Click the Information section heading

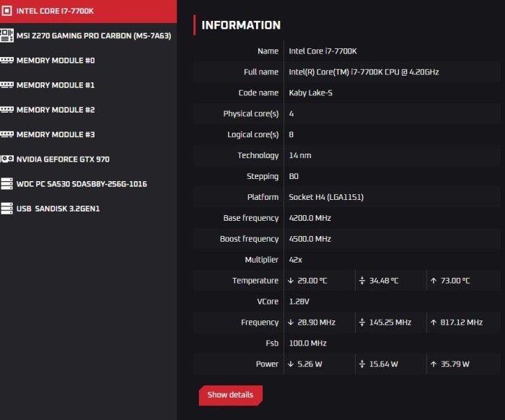[241, 25]
